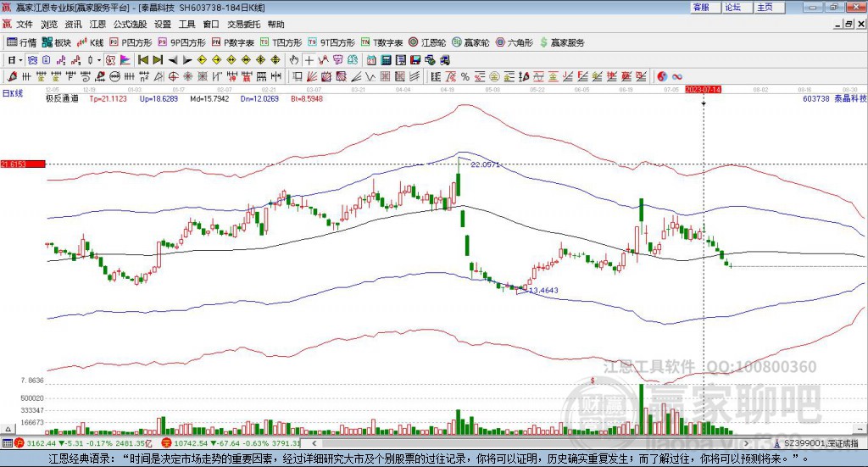Open the 板块 sector view

click(x=57, y=42)
